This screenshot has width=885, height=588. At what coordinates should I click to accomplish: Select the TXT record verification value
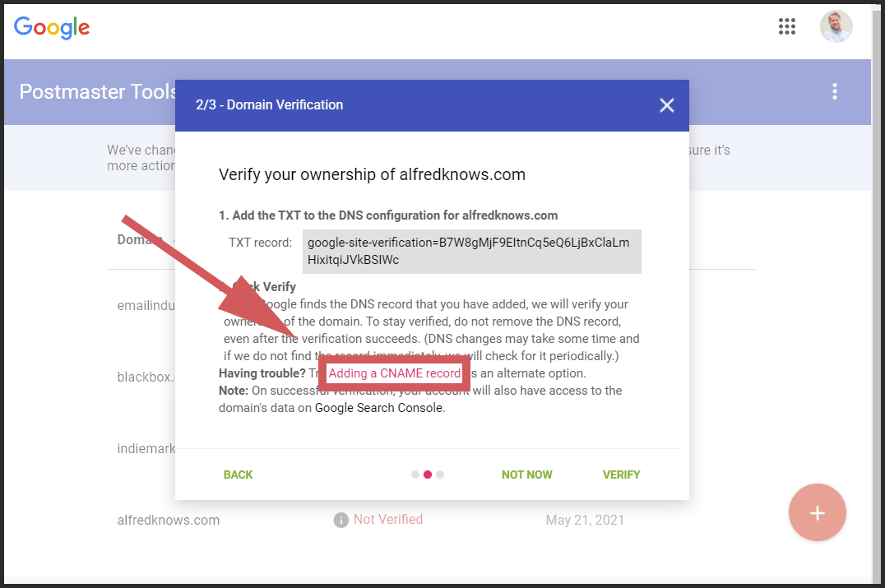pos(472,251)
